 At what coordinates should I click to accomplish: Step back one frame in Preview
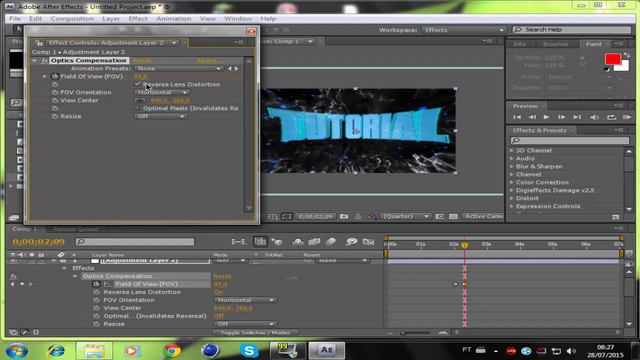click(x=532, y=117)
